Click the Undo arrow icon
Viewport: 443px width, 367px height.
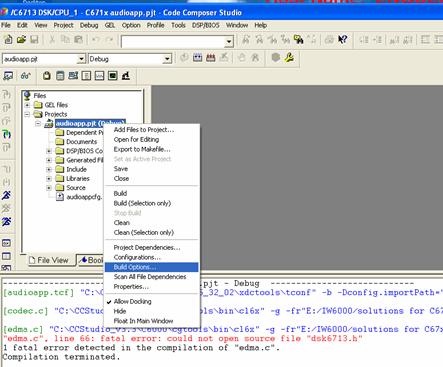[96, 40]
